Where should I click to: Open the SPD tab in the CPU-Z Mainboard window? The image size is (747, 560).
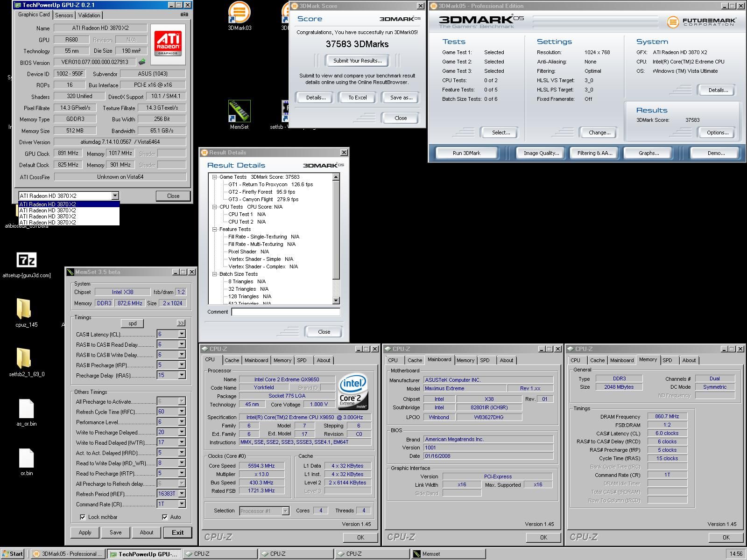(x=485, y=360)
